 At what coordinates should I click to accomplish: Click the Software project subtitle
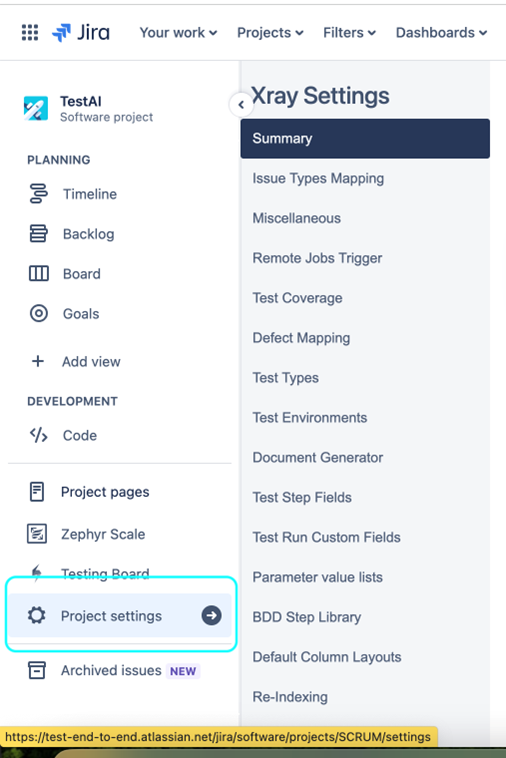click(x=106, y=117)
